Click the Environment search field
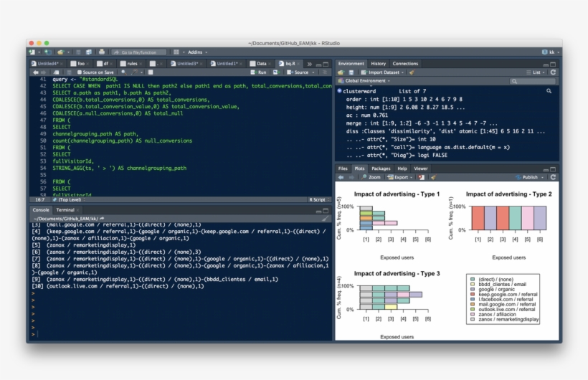The height and width of the screenshot is (380, 588). pyautogui.click(x=532, y=80)
